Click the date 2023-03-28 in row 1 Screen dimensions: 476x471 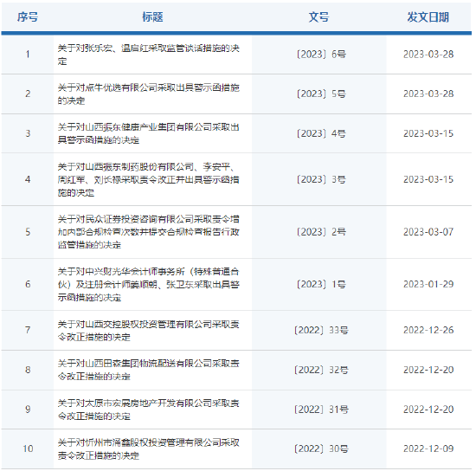428,55
